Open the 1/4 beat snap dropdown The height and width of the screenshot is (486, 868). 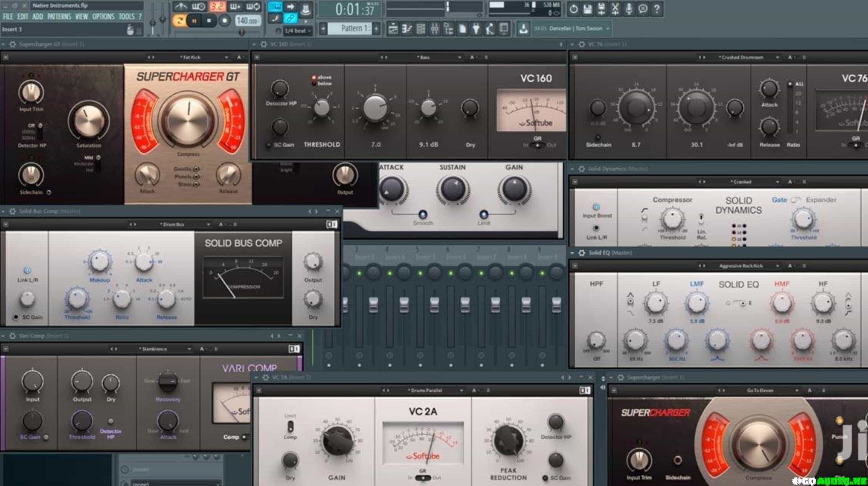click(299, 31)
